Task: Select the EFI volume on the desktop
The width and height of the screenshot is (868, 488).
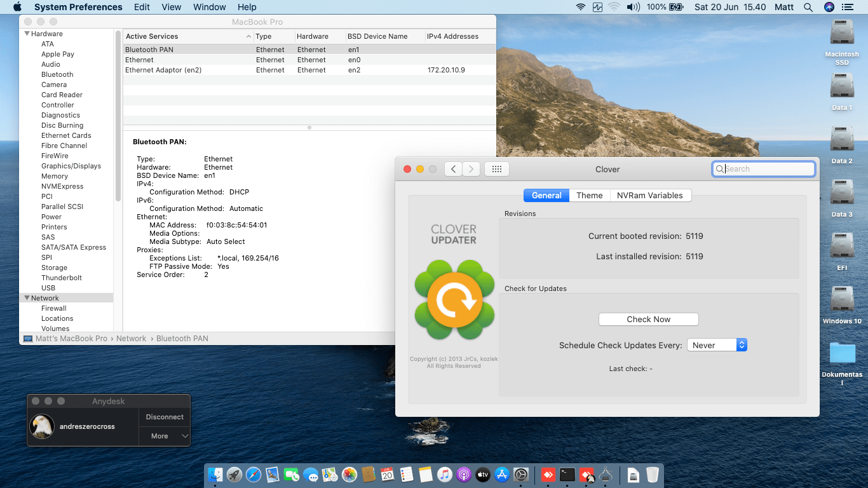Action: point(842,252)
